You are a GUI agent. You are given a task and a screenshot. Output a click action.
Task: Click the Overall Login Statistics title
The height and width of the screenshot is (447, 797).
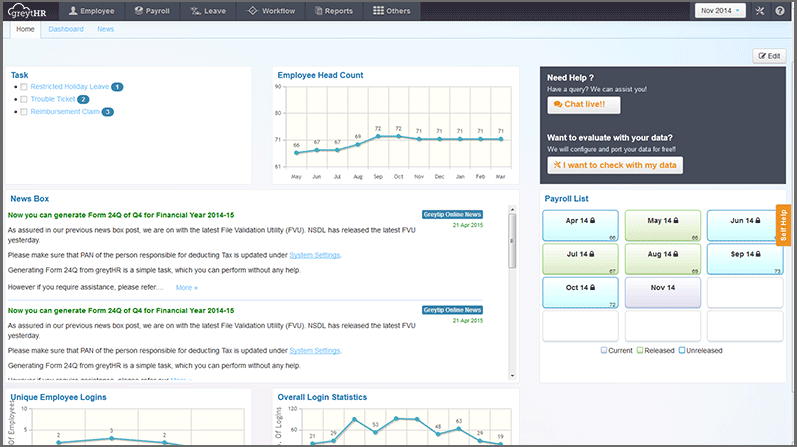tap(322, 397)
